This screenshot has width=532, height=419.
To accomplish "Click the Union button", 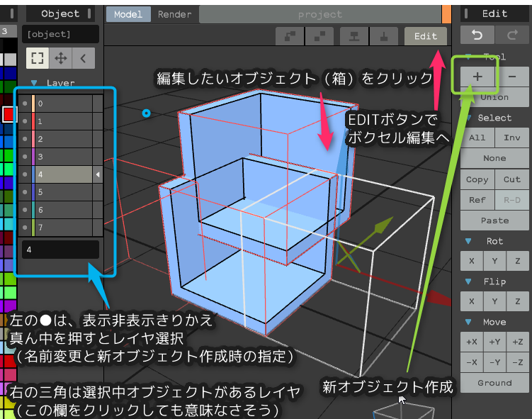I will click(x=494, y=97).
